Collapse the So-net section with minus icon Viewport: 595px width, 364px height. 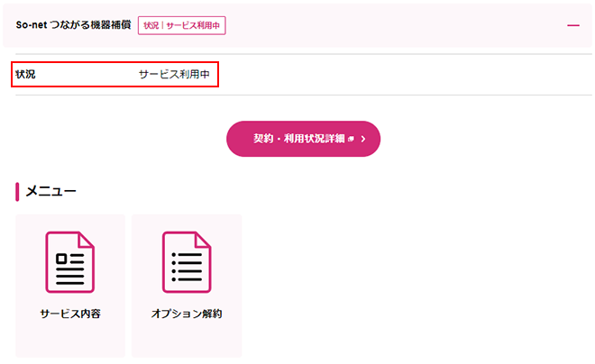572,26
